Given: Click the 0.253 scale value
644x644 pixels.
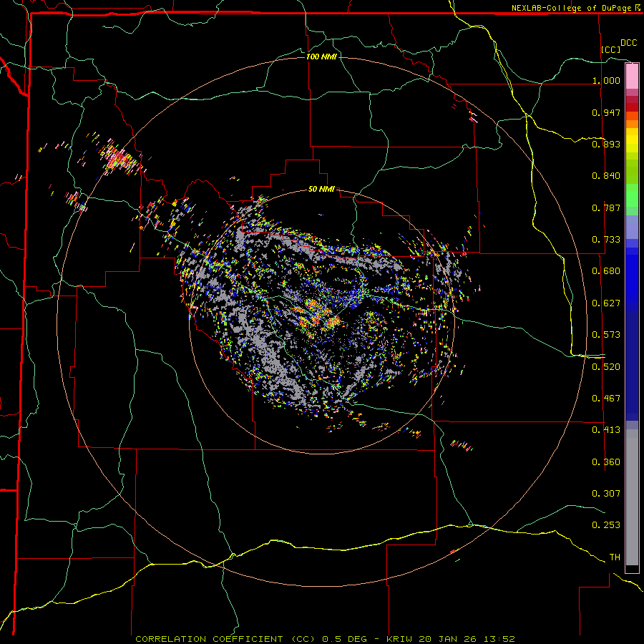Looking at the screenshot, I should (606, 525).
